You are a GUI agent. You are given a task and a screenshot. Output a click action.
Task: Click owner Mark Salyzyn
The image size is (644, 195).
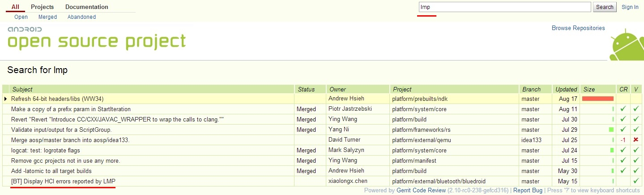pos(345,150)
